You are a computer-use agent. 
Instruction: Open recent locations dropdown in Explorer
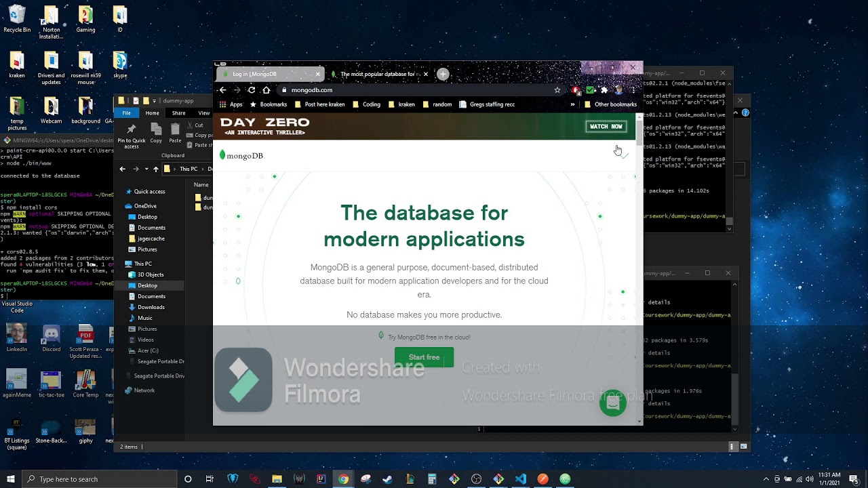click(146, 169)
